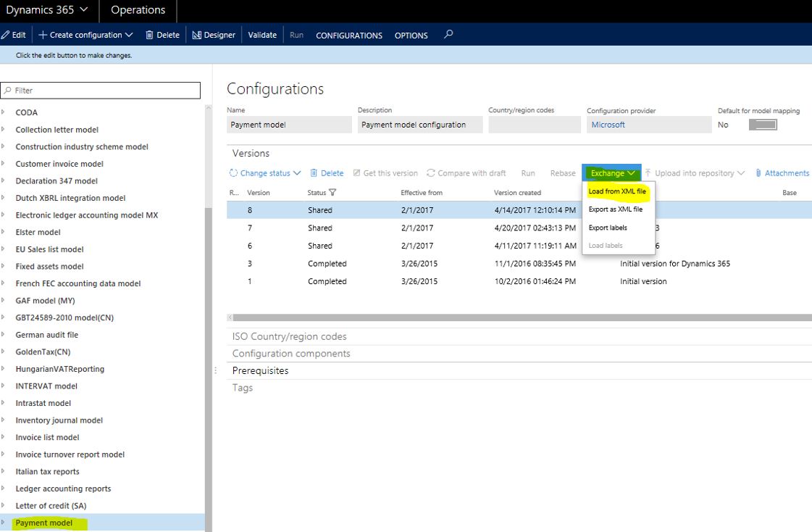
Task: Click the trash Delete icon in top toolbar
Action: click(x=149, y=35)
